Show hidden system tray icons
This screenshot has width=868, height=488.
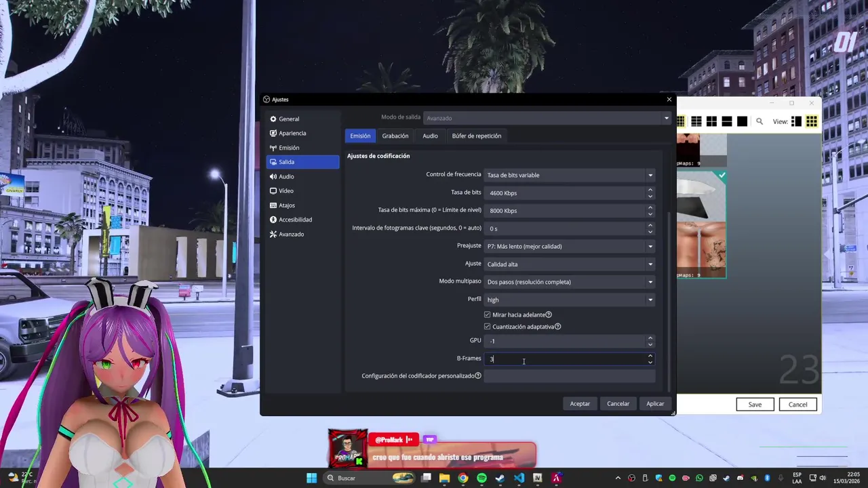click(618, 479)
